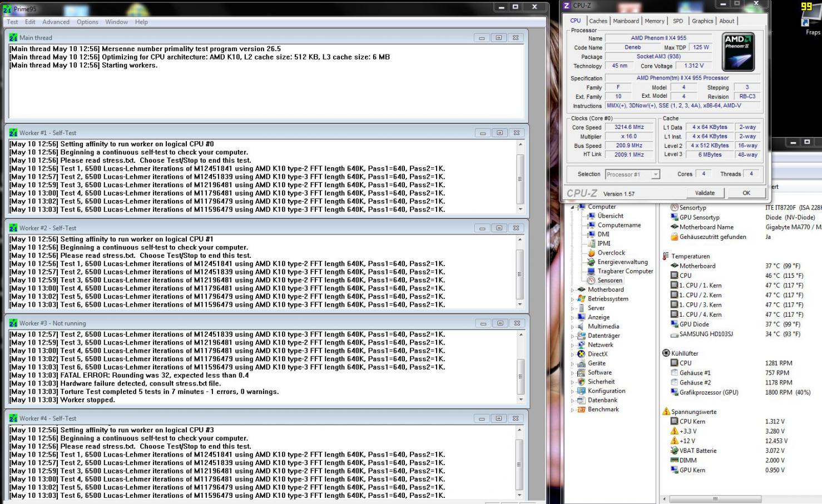The image size is (822, 504).
Task: Click the CPU-Z title bar icon
Action: [x=567, y=6]
